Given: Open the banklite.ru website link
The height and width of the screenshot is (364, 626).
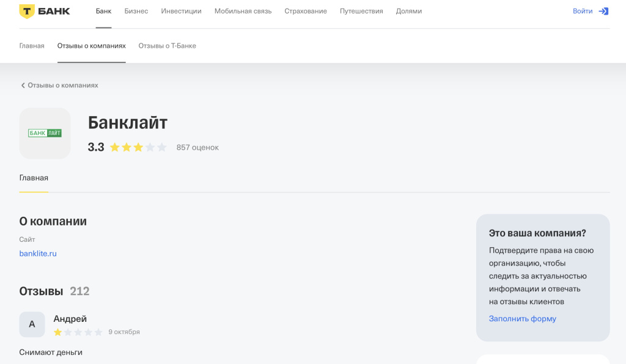Looking at the screenshot, I should [38, 253].
